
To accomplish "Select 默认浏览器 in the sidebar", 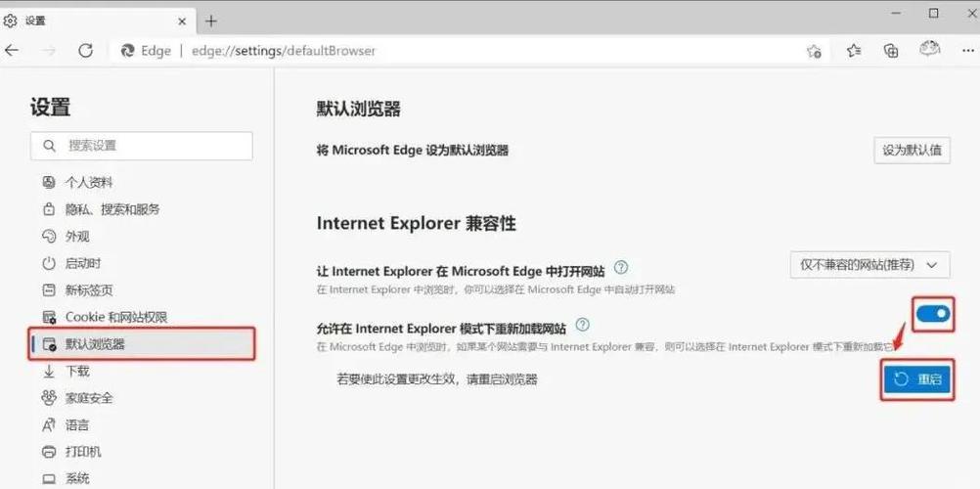I will click(141, 344).
